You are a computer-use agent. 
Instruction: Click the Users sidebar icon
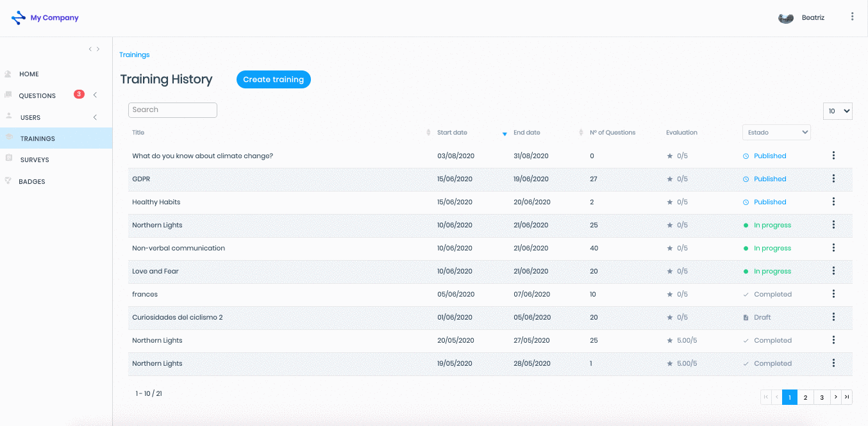point(8,117)
